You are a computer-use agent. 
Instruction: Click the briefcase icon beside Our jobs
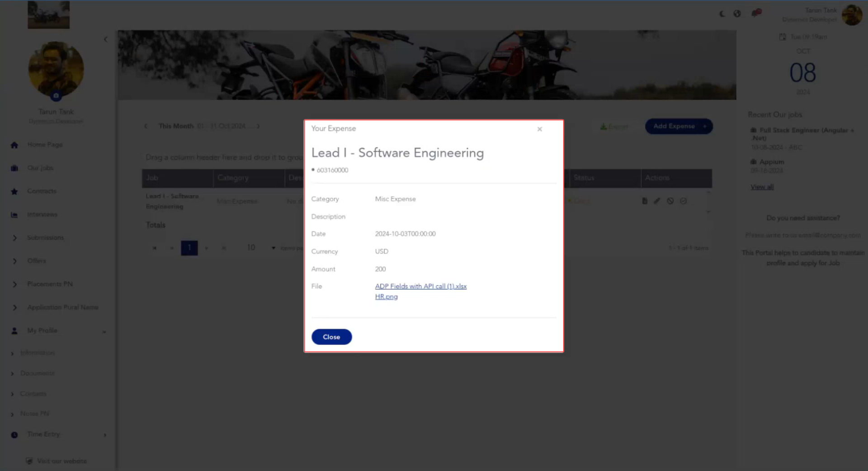14,168
